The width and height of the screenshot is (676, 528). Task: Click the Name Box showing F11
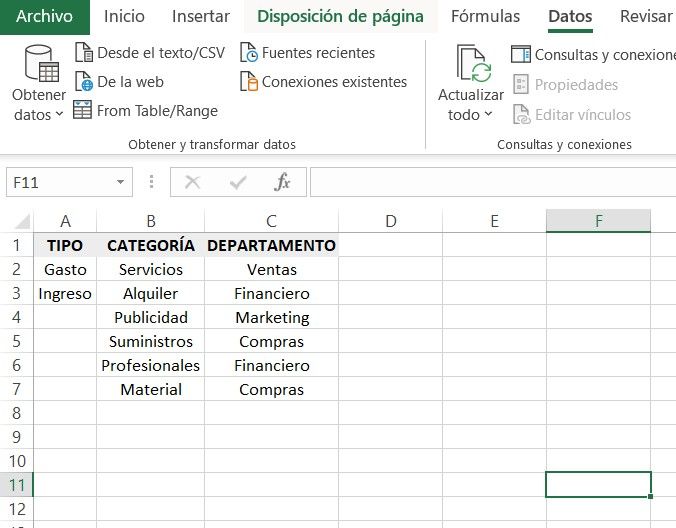click(69, 182)
